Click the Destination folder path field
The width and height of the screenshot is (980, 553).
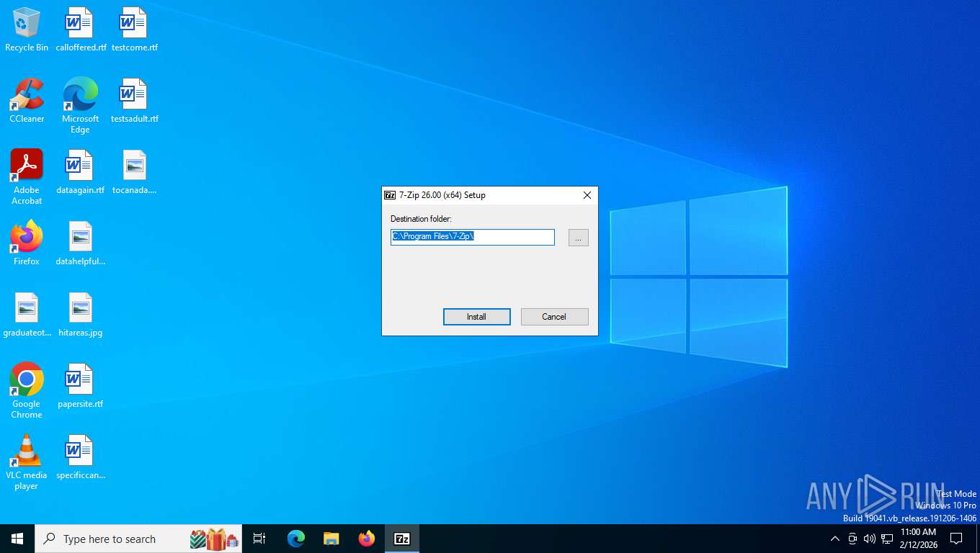473,237
